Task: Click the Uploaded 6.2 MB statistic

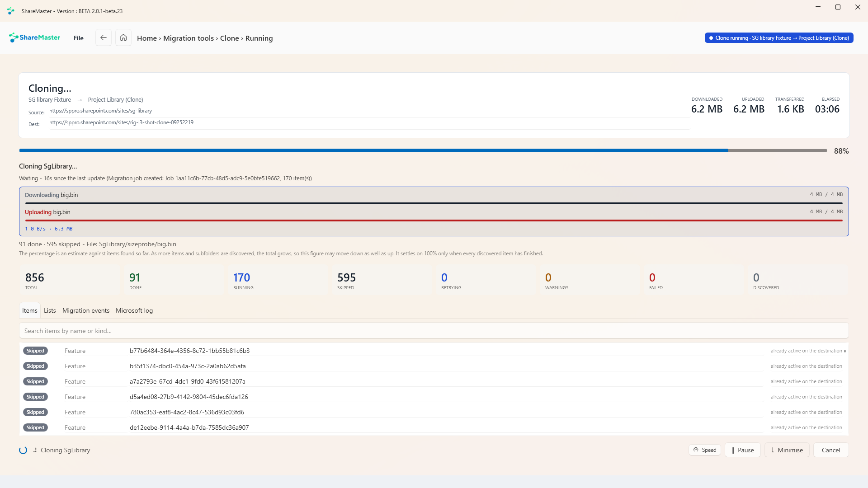Action: click(x=749, y=106)
